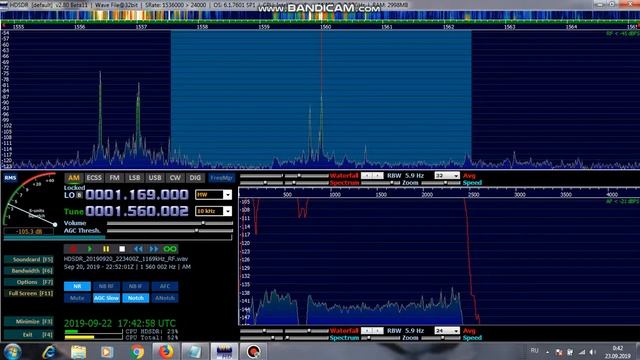Image resolution: width=640 pixels, height=360 pixels.
Task: Click the taskbar clock showing 0:42
Action: (618, 348)
